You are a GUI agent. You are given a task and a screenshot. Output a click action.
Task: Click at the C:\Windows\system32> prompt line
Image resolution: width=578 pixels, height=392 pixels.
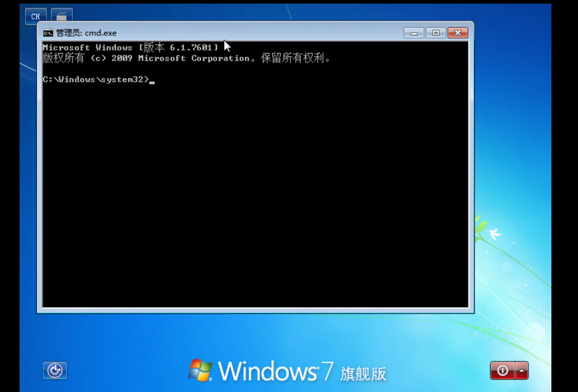pos(96,80)
